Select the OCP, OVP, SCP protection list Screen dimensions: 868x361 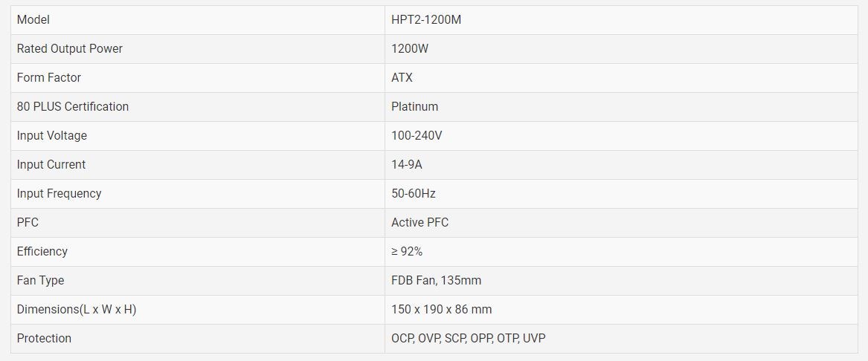pos(469,338)
